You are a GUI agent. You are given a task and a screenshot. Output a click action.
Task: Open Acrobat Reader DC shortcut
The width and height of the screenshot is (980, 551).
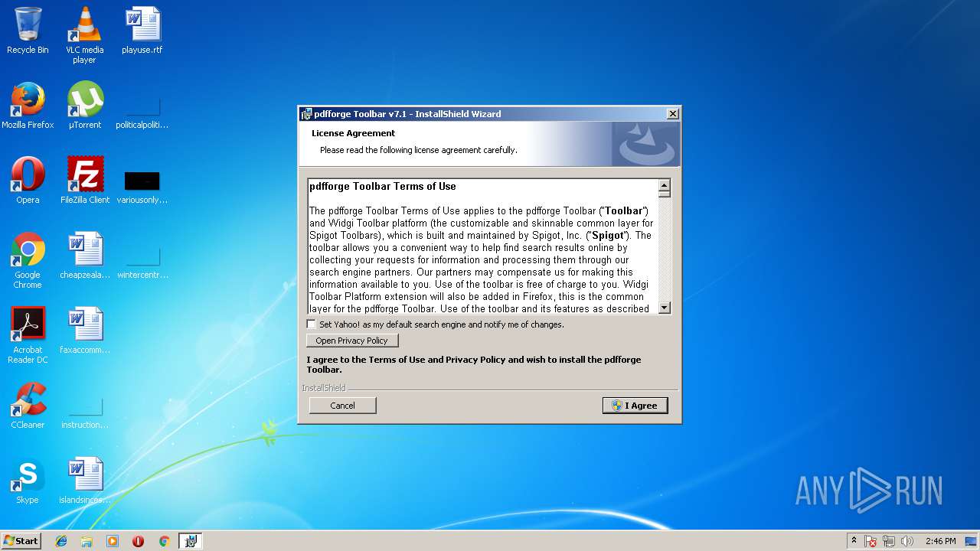click(28, 335)
